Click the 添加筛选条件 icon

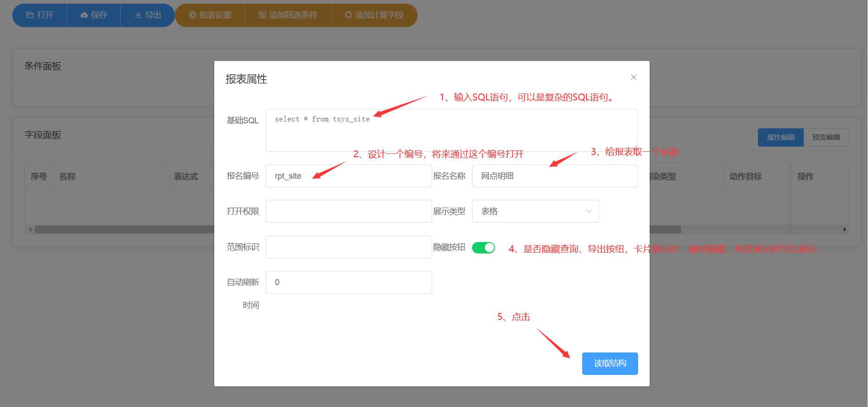(262, 15)
